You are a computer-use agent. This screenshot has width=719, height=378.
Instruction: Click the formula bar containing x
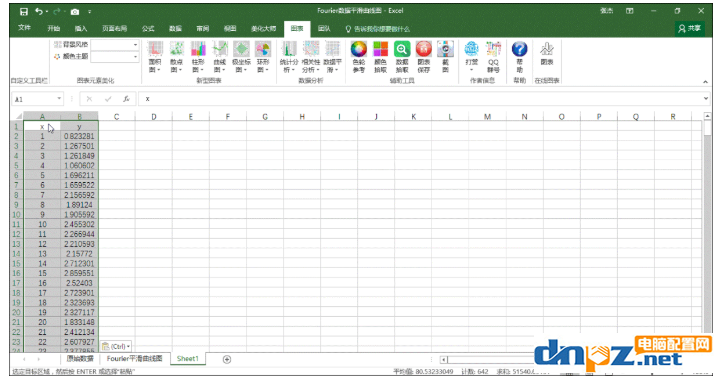click(x=420, y=99)
